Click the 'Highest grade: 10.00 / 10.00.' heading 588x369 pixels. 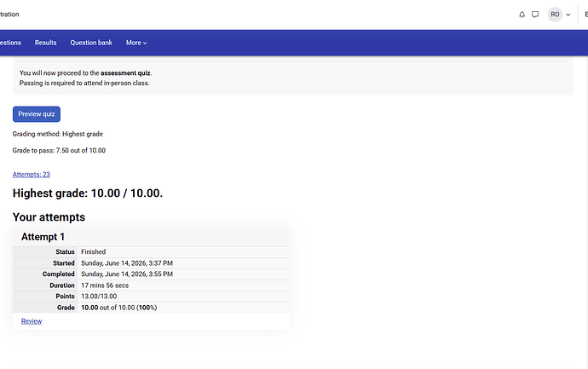[88, 193]
